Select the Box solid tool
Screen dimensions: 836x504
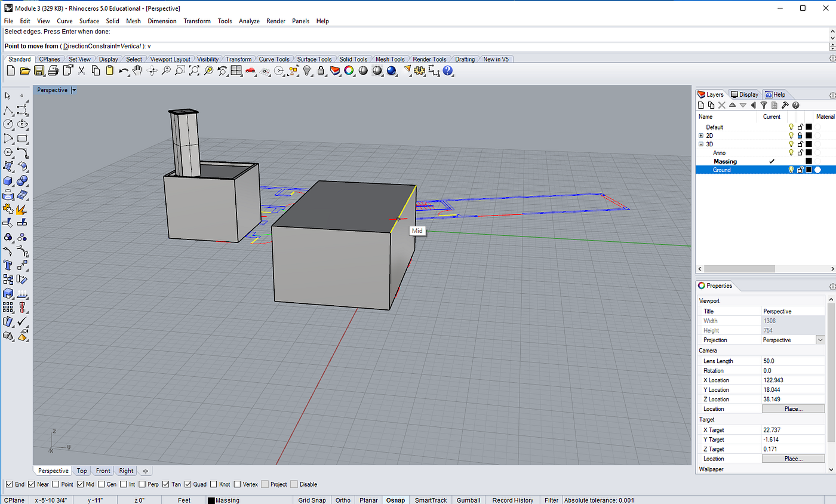coord(8,180)
